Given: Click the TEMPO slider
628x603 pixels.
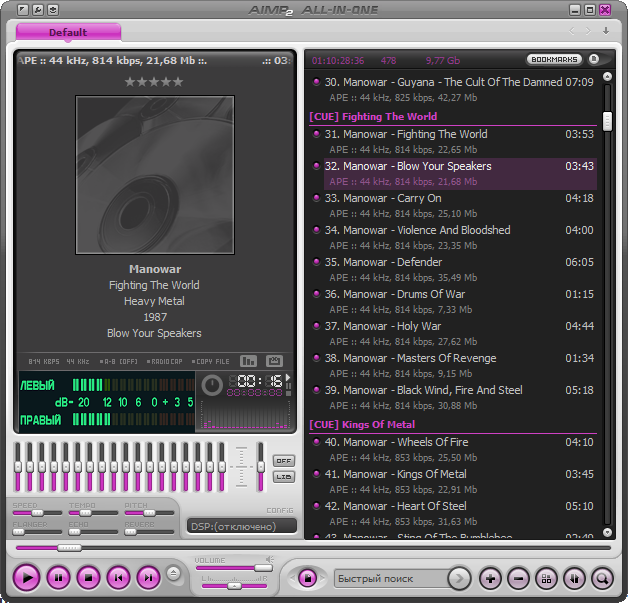Looking at the screenshot, I should click(x=93, y=513).
